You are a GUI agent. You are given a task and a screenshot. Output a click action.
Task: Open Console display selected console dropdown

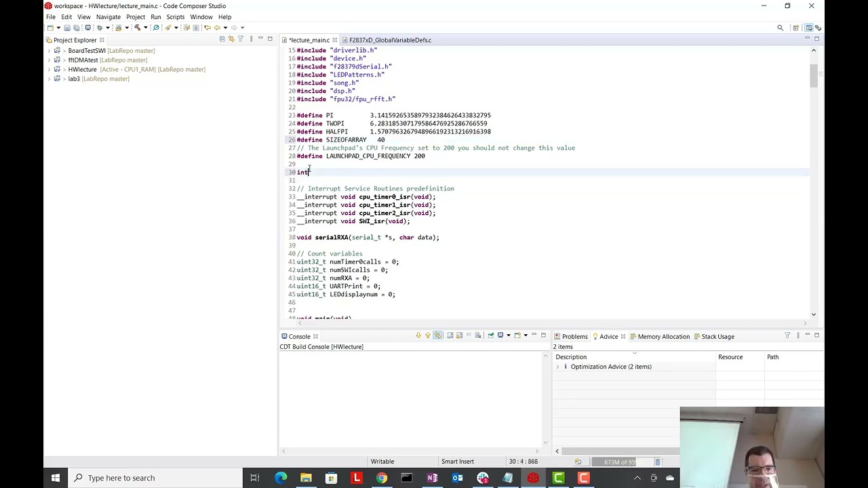point(509,335)
